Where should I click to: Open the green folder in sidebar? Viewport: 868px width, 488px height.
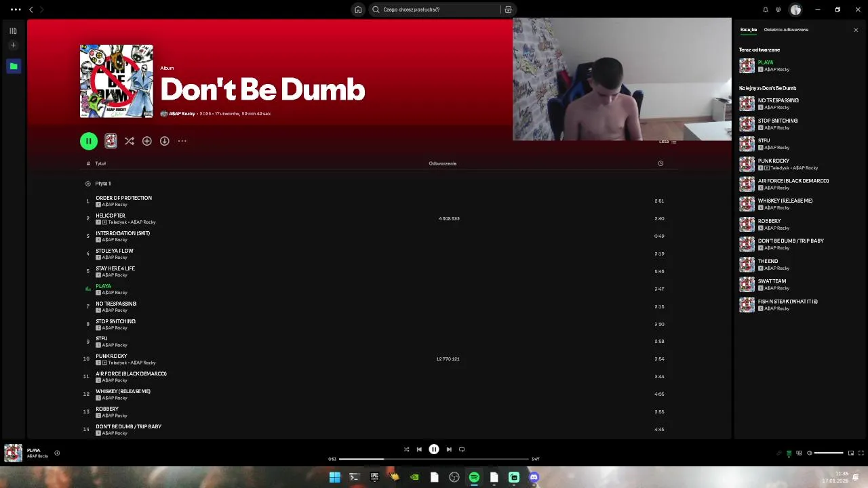13,66
